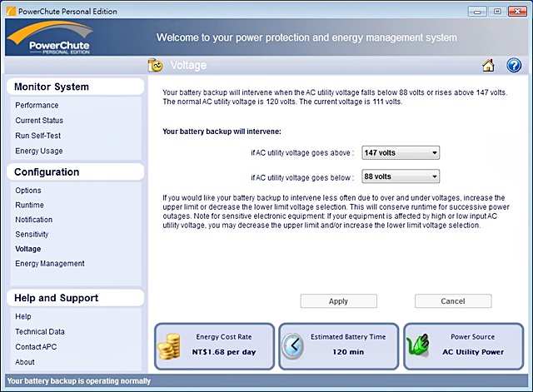
Task: Open the blue Help question mark icon
Action: pos(514,65)
